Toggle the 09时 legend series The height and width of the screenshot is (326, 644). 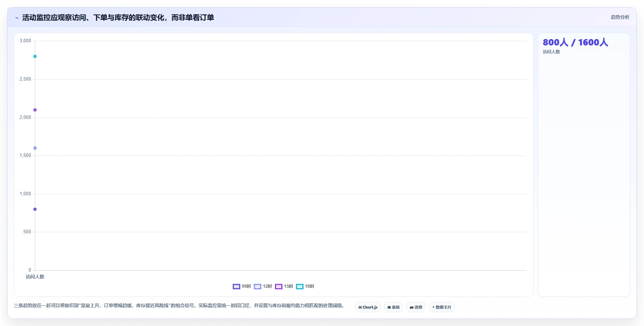coord(242,287)
